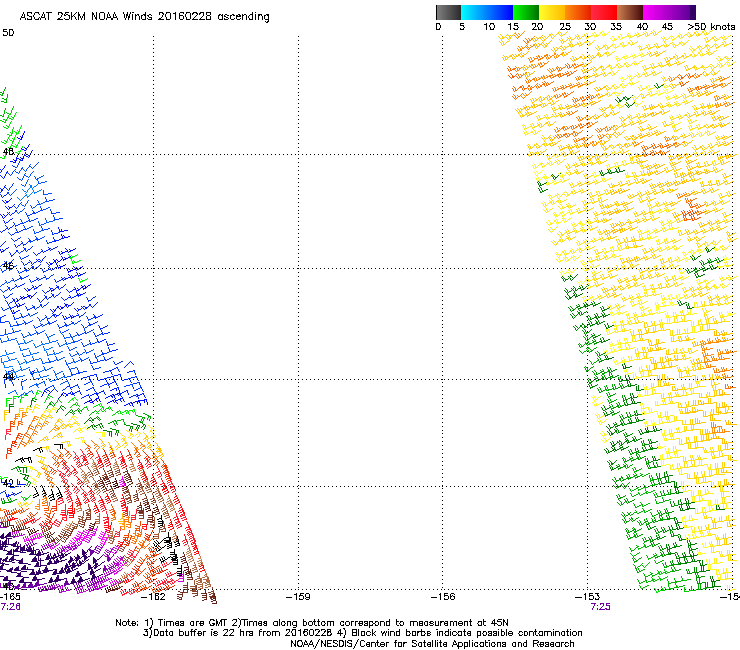
Task: Click the latitude label '50'
Action: pyautogui.click(x=8, y=33)
